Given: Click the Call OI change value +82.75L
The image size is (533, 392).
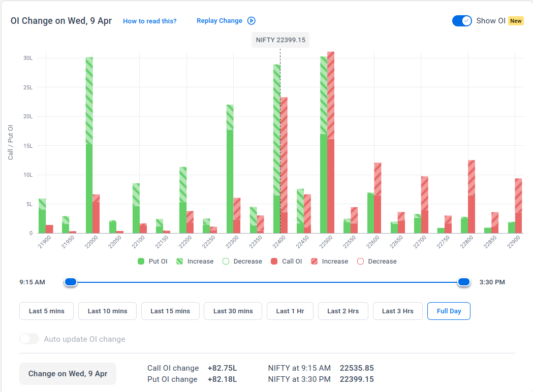Looking at the screenshot, I should tap(223, 368).
